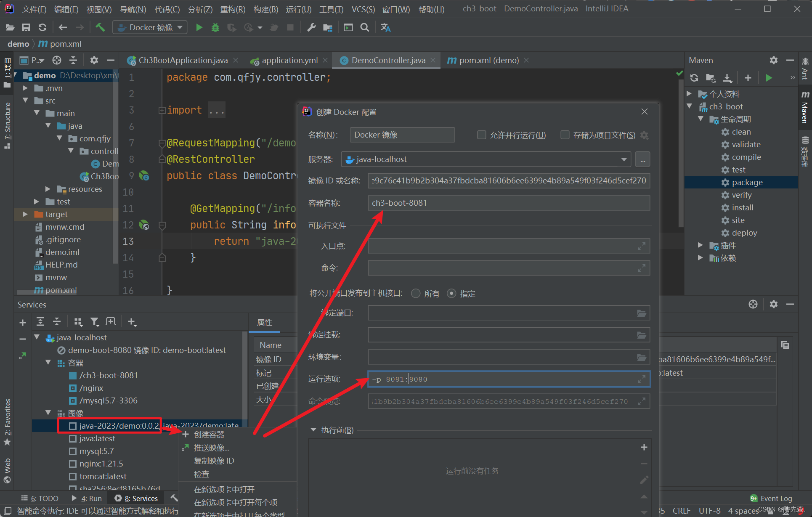Click Group By icon in Services toolbar
The height and width of the screenshot is (517, 812).
[78, 322]
